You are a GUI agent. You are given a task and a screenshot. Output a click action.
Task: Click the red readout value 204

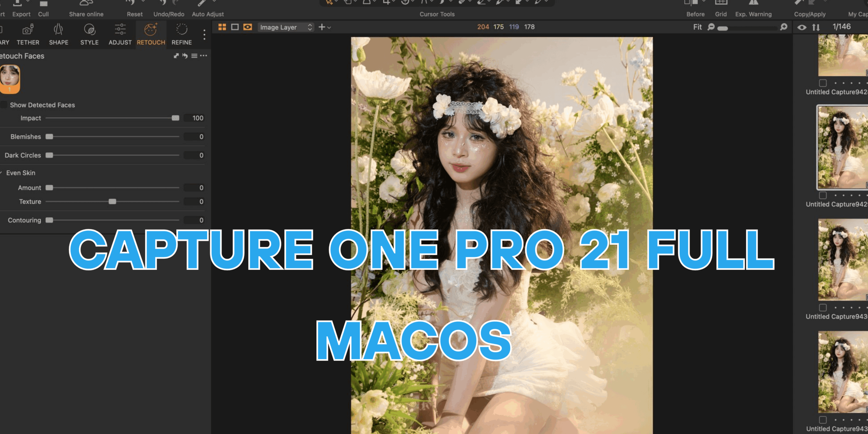(x=483, y=27)
